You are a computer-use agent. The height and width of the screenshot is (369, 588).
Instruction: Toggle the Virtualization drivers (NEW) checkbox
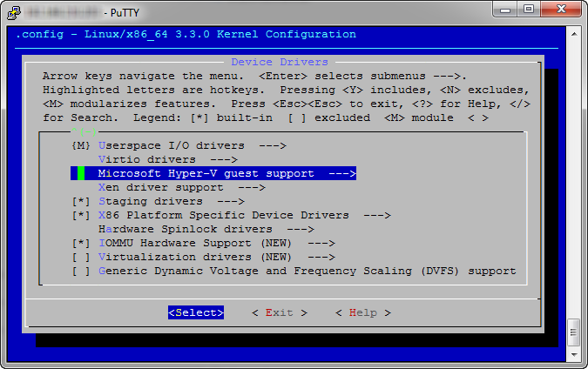click(x=81, y=258)
